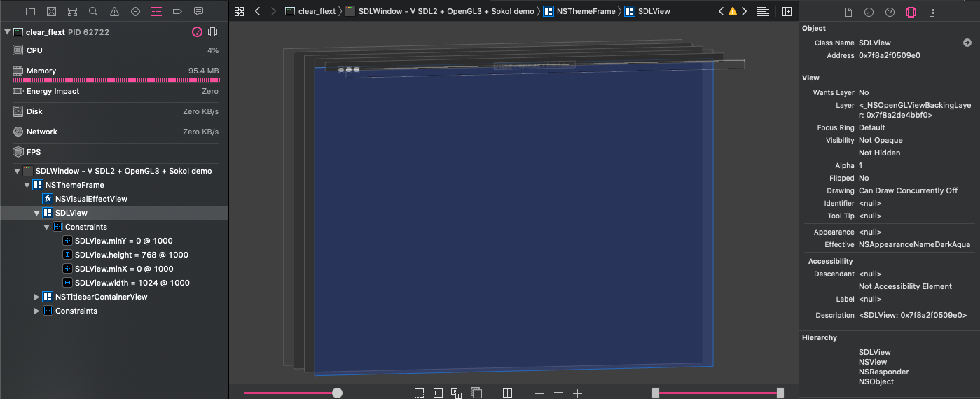Select the Find navigator magnifier icon
The height and width of the screenshot is (399, 980).
(x=93, y=12)
